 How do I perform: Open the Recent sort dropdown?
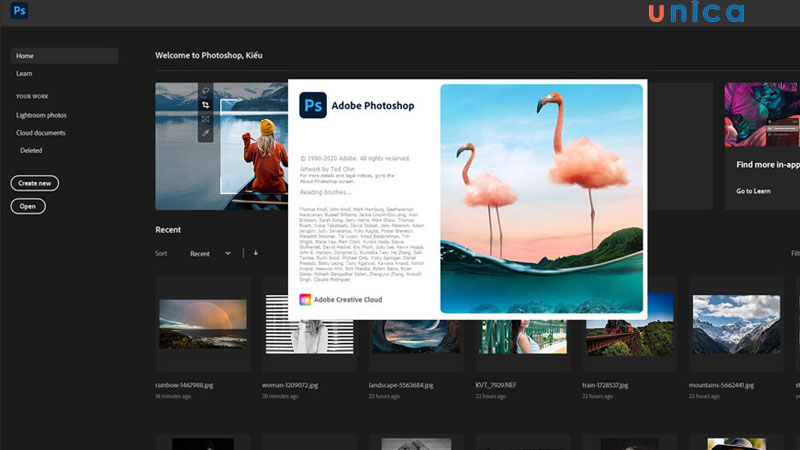click(x=210, y=254)
